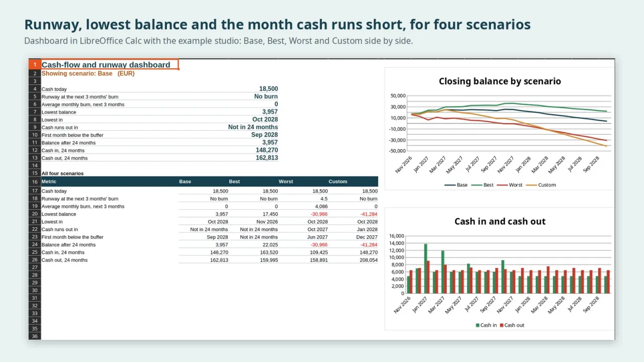Select Worst average monthly burn 4,086
This screenshot has height=362, width=644.
321,207
